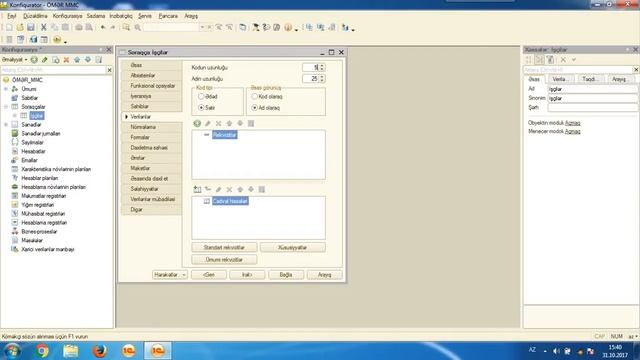This screenshot has height=360, width=640.
Task: Click the volume speaker tray icon
Action: tap(556, 351)
